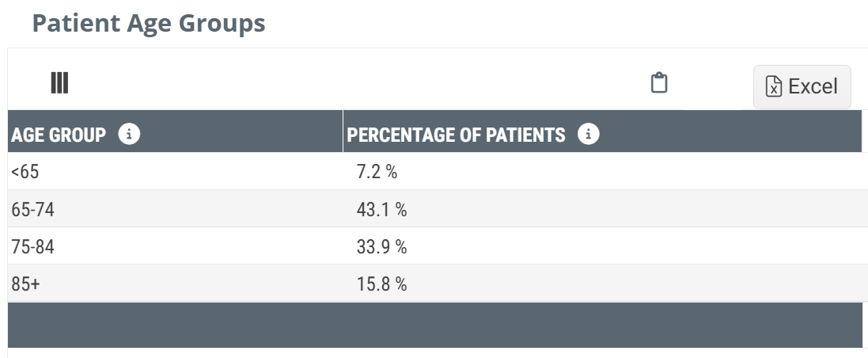Click the Patient Age Groups title
The width and height of the screenshot is (868, 358).
[x=149, y=23]
